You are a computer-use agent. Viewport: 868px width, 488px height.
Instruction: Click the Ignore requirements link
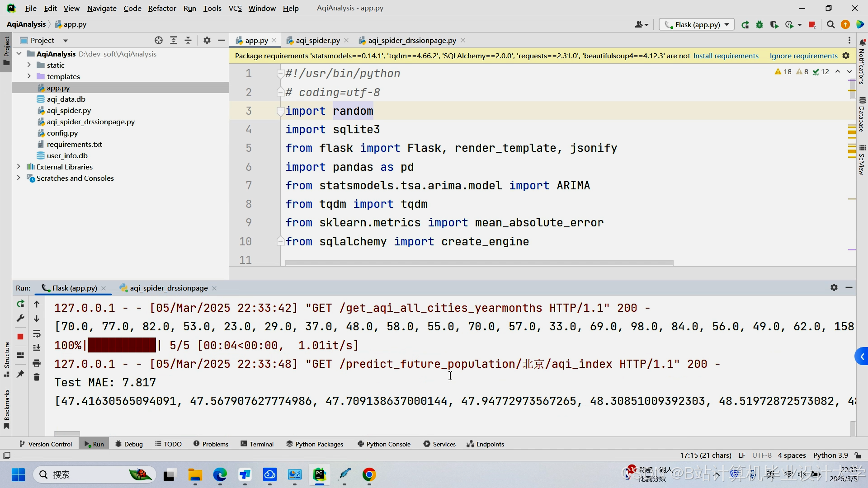(x=803, y=56)
